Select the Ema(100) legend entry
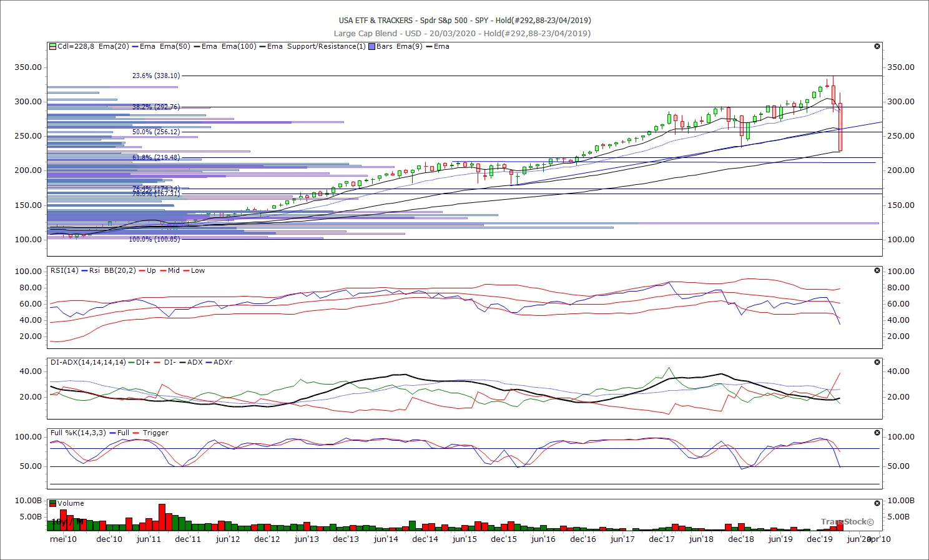The width and height of the screenshot is (929, 560). click(239, 46)
